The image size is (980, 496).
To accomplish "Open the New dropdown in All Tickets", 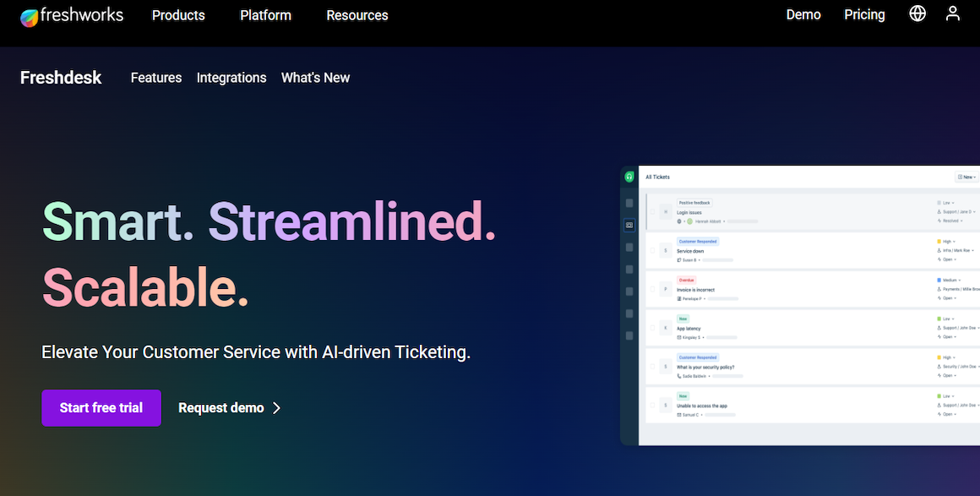I will (x=967, y=176).
